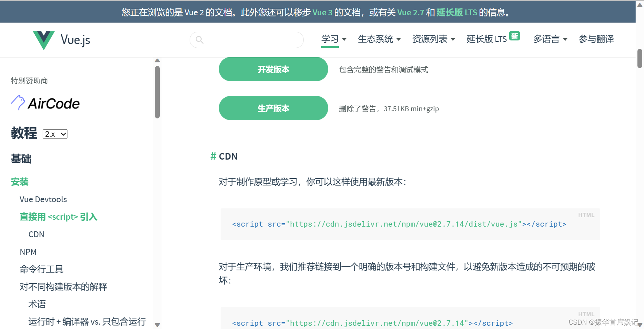The image size is (644, 329).
Task: Select 对不同构建版本的解释 sidebar item
Action: click(x=63, y=287)
